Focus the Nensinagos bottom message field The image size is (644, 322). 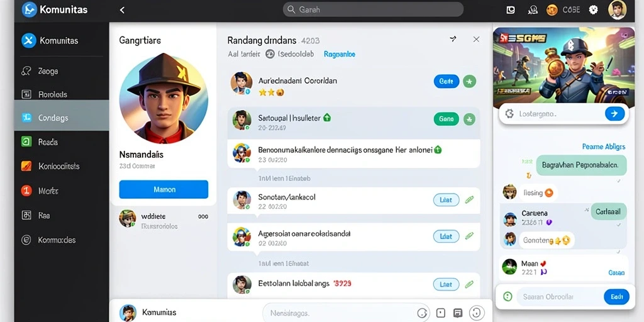[x=346, y=313]
